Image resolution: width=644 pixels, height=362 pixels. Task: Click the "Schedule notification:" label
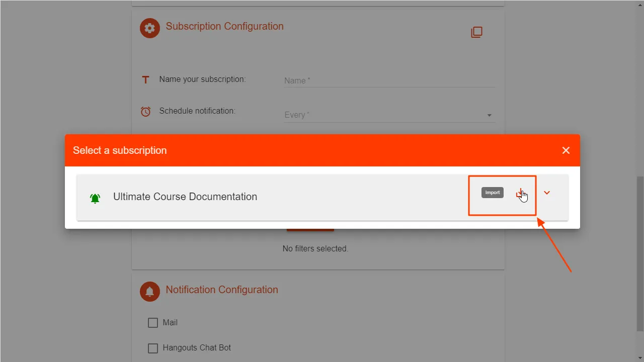point(197,111)
